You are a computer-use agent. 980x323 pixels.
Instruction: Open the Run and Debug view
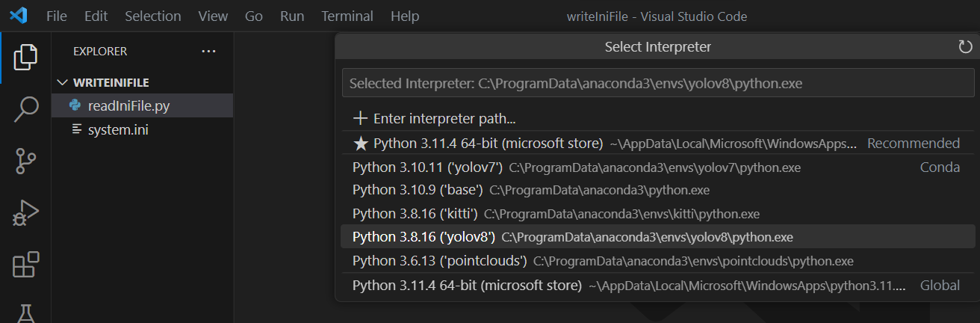(25, 213)
